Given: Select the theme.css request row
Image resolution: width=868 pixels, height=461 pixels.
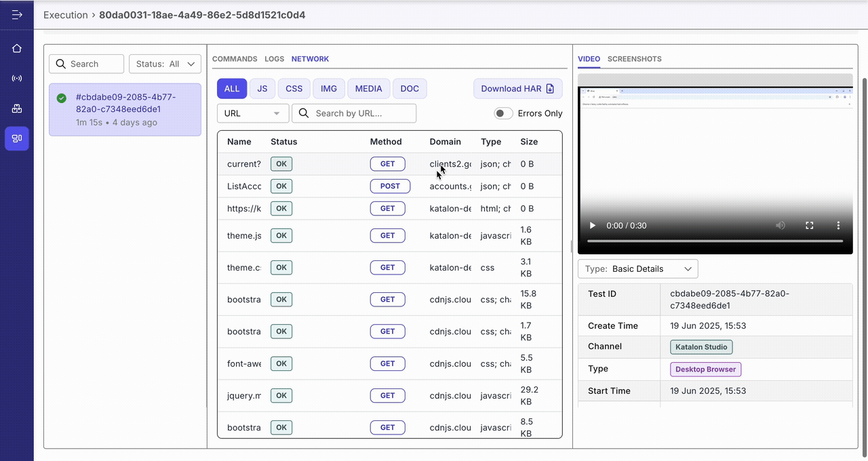Looking at the screenshot, I should (x=390, y=268).
